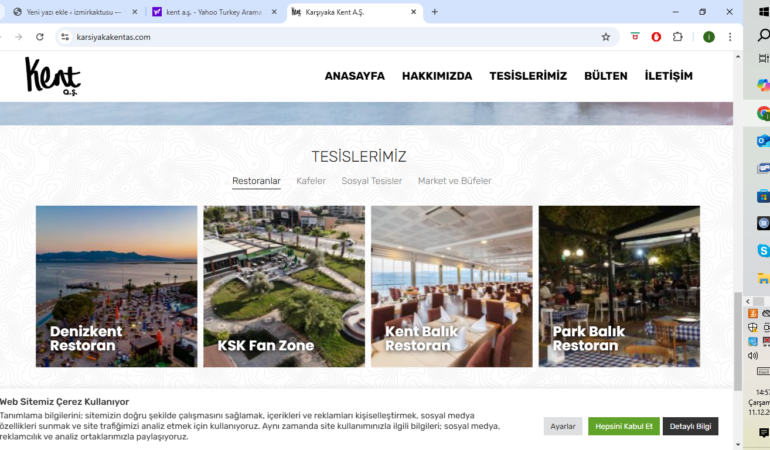
Task: Select the Market ve Büfeler tab
Action: click(454, 181)
